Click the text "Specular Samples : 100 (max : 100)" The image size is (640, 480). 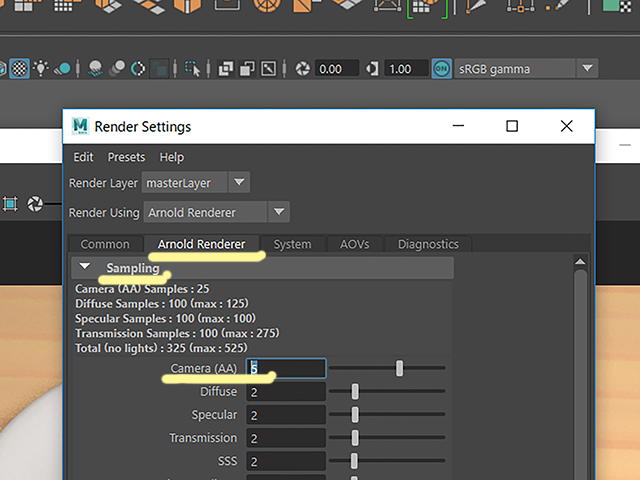click(165, 318)
